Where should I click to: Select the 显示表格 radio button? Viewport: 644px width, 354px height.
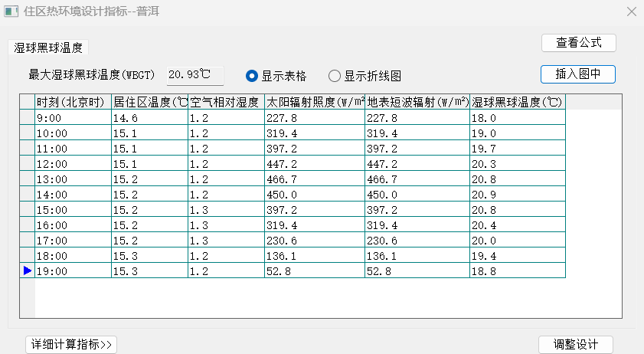click(251, 76)
